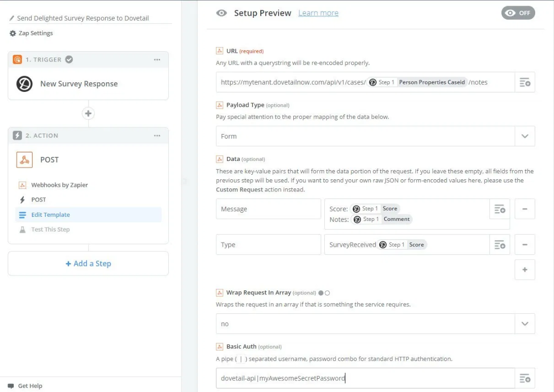The height and width of the screenshot is (392, 554).
Task: Toggle the Setup Preview OFF switch
Action: [518, 13]
